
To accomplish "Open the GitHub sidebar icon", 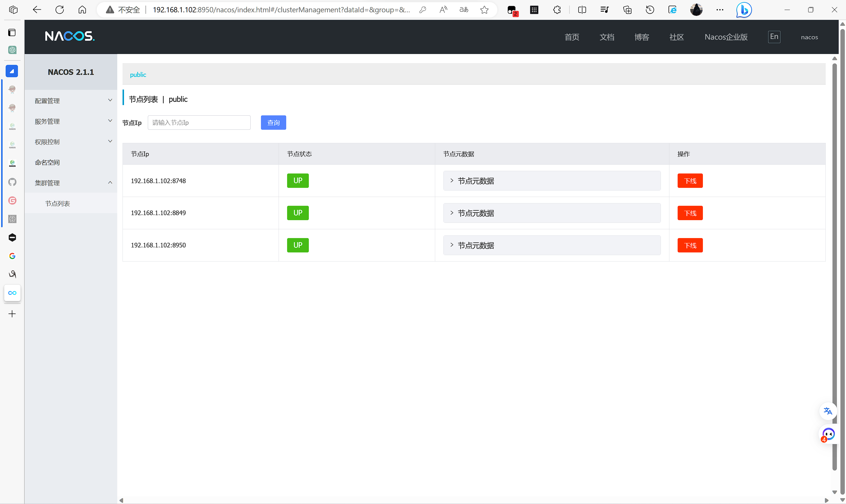I will [x=12, y=182].
